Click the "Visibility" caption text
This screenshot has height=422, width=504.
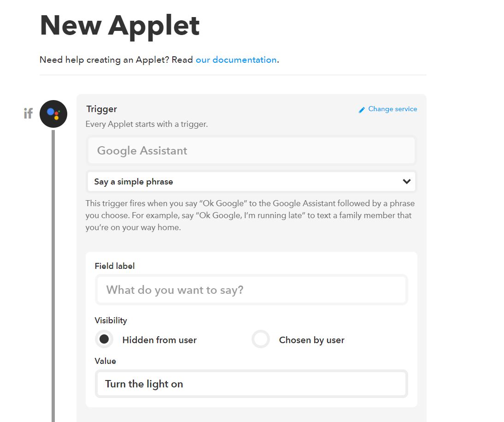pyautogui.click(x=111, y=321)
